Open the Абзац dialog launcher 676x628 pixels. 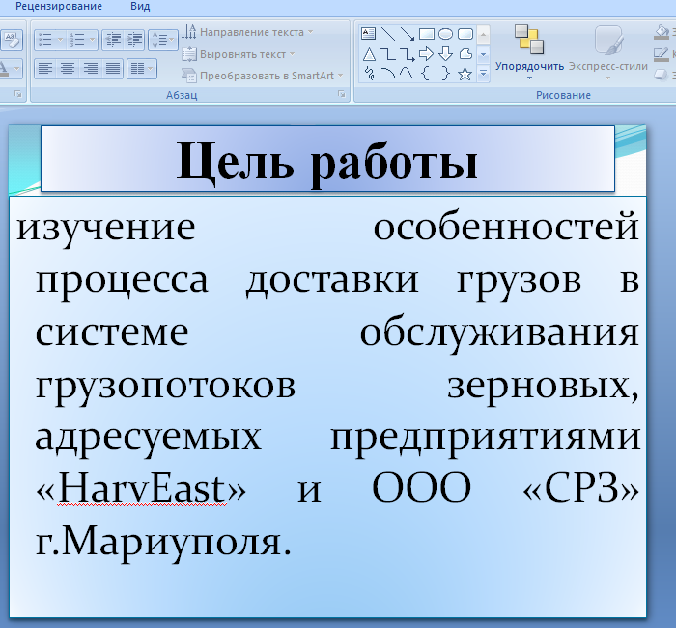click(341, 94)
